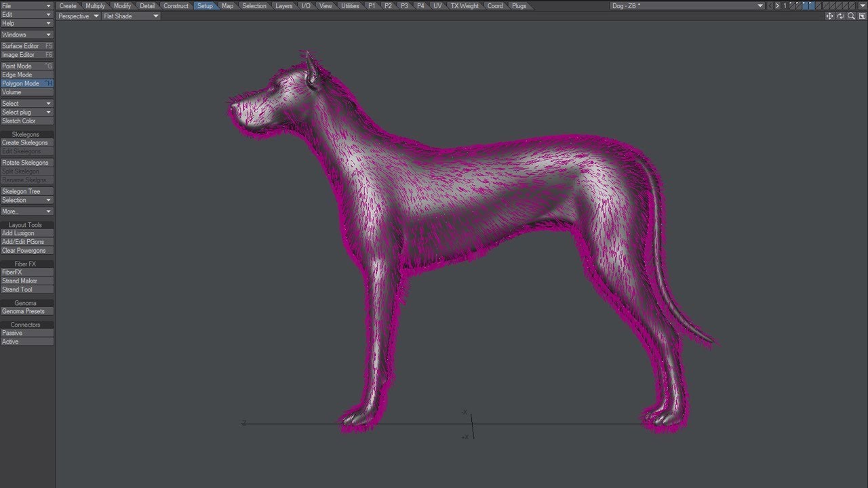This screenshot has width=868, height=488.
Task: Toggle Polygon Mode selection
Action: [27, 83]
